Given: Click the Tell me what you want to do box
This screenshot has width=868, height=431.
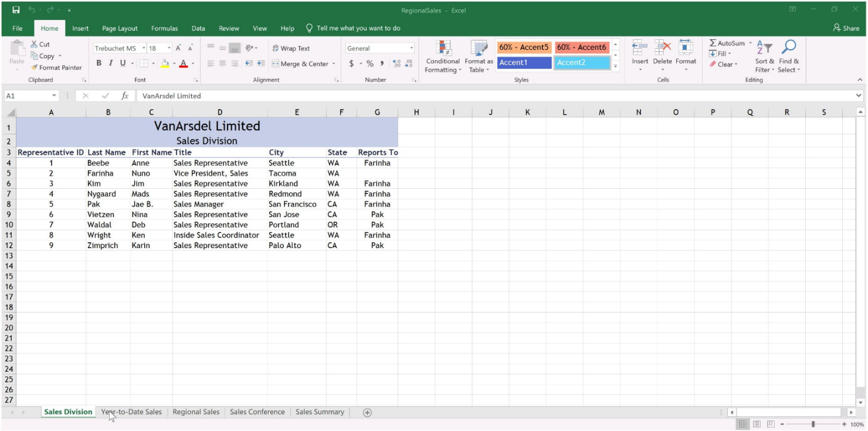Looking at the screenshot, I should pyautogui.click(x=353, y=28).
